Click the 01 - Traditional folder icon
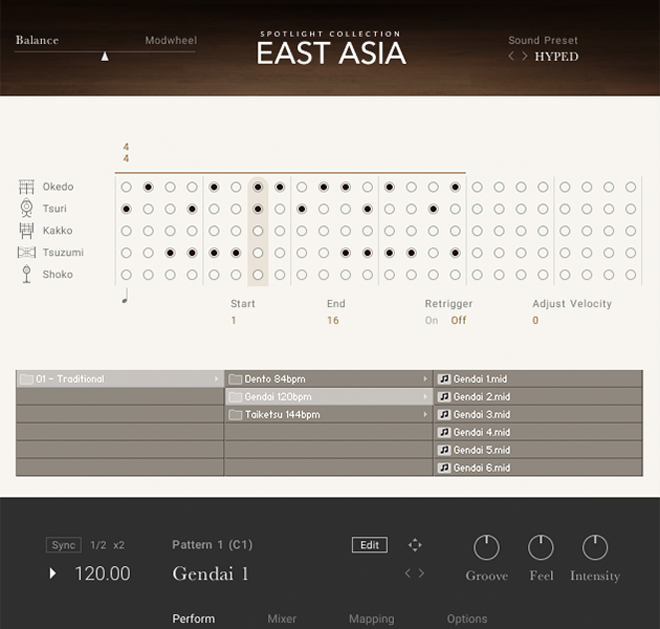 [x=27, y=379]
